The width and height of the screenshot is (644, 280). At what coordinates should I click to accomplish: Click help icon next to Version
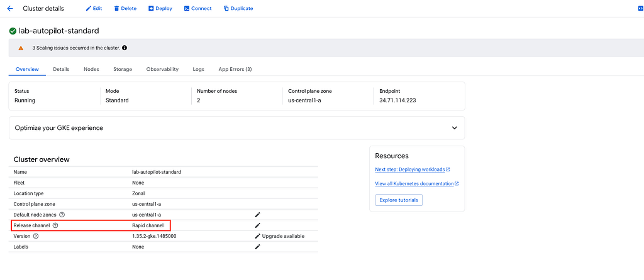[36, 236]
